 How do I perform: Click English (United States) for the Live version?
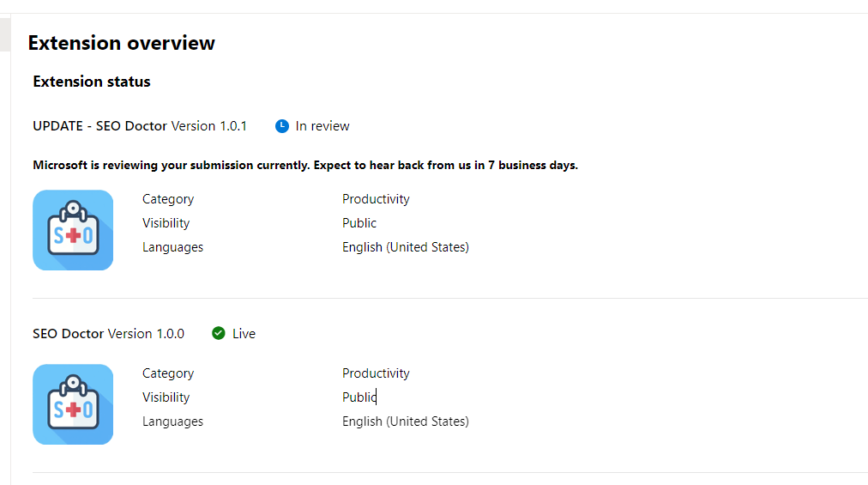click(x=406, y=421)
